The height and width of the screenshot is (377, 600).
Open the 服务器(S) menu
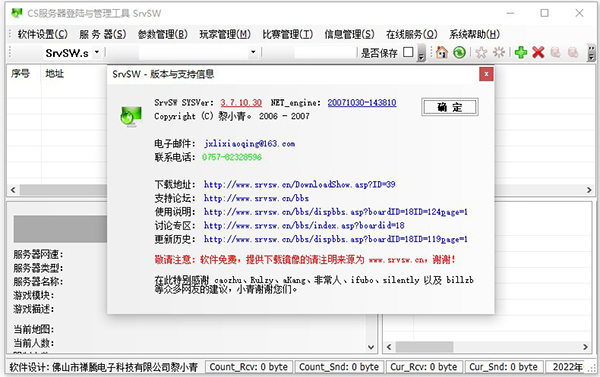[103, 34]
